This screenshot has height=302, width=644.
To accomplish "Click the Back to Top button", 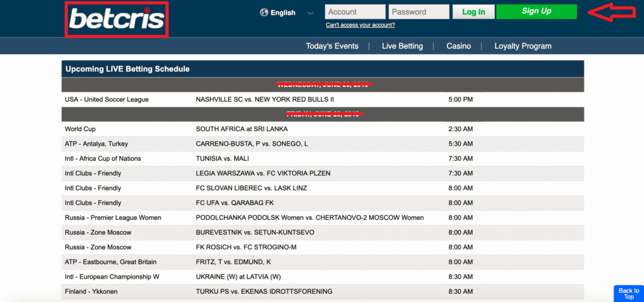I will point(629,293).
